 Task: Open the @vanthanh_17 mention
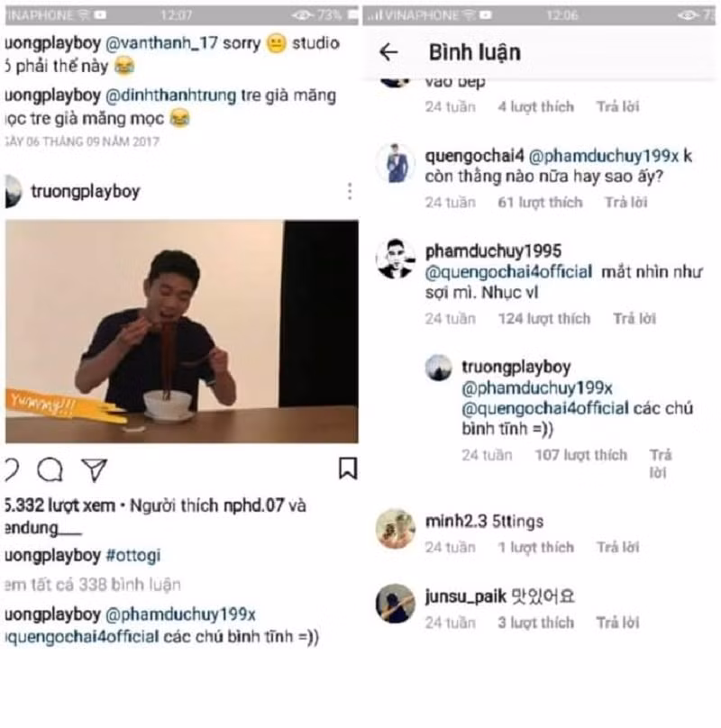(161, 43)
